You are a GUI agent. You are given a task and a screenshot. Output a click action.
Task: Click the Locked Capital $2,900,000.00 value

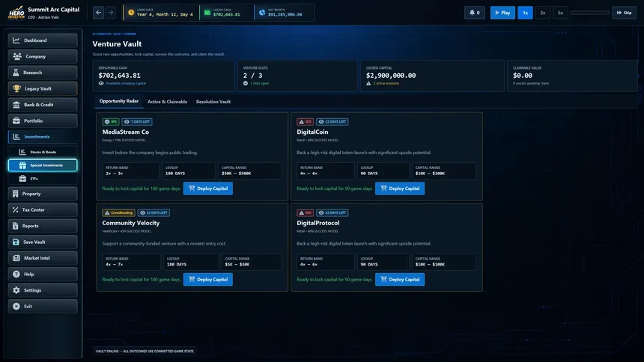[x=391, y=76]
